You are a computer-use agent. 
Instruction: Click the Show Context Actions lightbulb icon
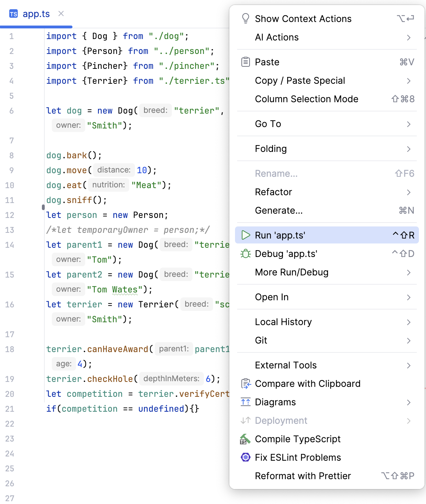245,18
